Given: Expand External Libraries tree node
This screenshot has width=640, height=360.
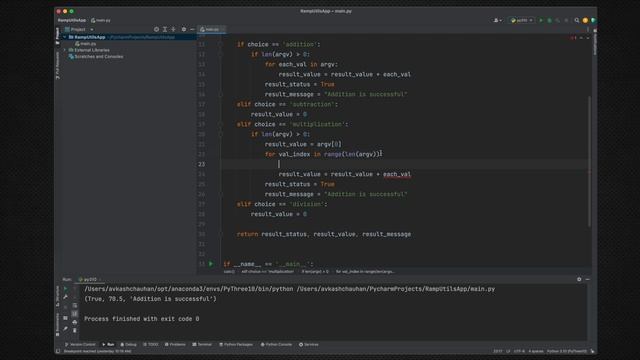Looking at the screenshot, I should tap(64, 50).
